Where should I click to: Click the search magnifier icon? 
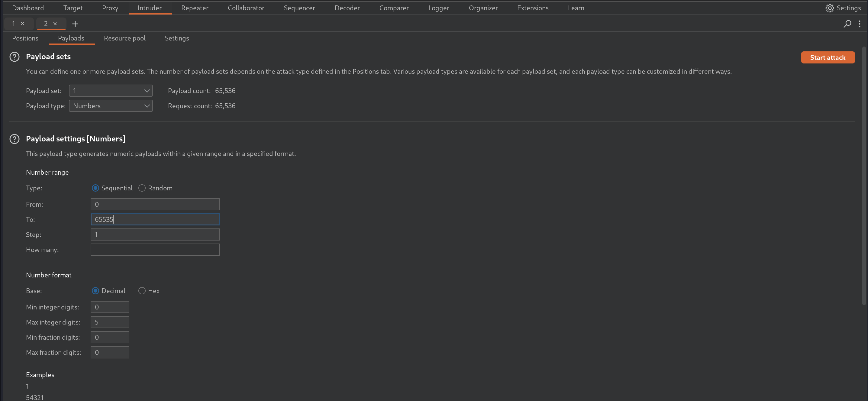pos(847,24)
